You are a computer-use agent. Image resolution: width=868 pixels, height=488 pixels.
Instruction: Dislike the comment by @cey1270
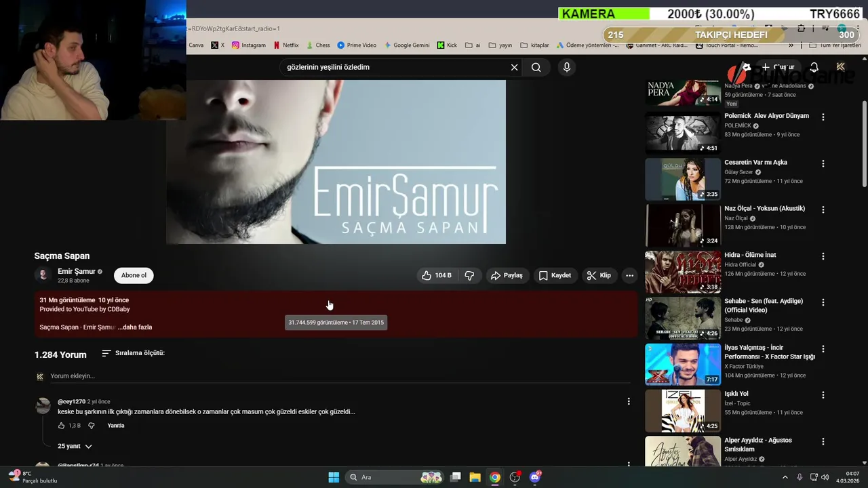(92, 426)
